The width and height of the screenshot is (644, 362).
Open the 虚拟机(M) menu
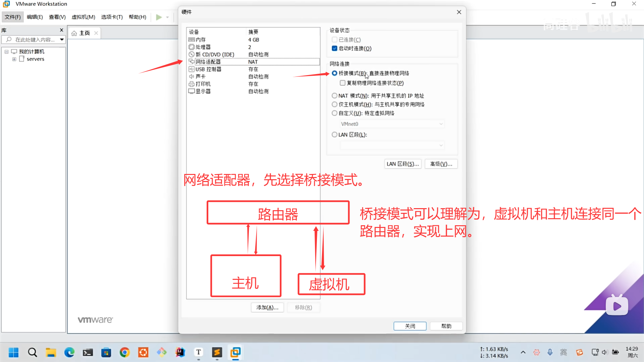click(83, 17)
